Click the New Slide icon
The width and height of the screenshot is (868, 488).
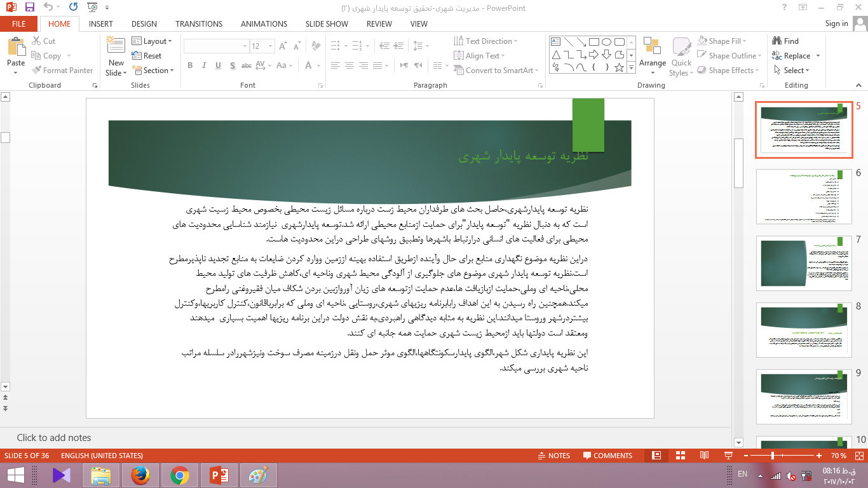tap(116, 46)
